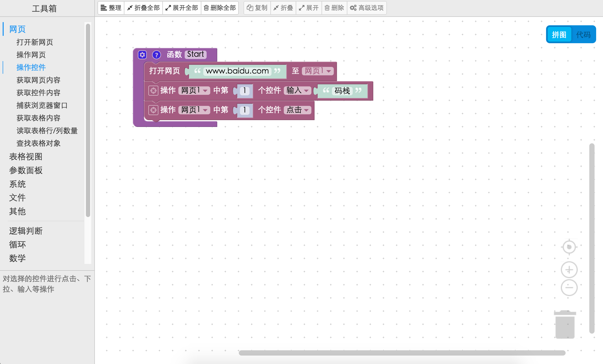603x364 pixels.
Task: Center the workspace with the crosshair icon
Action: [x=569, y=247]
